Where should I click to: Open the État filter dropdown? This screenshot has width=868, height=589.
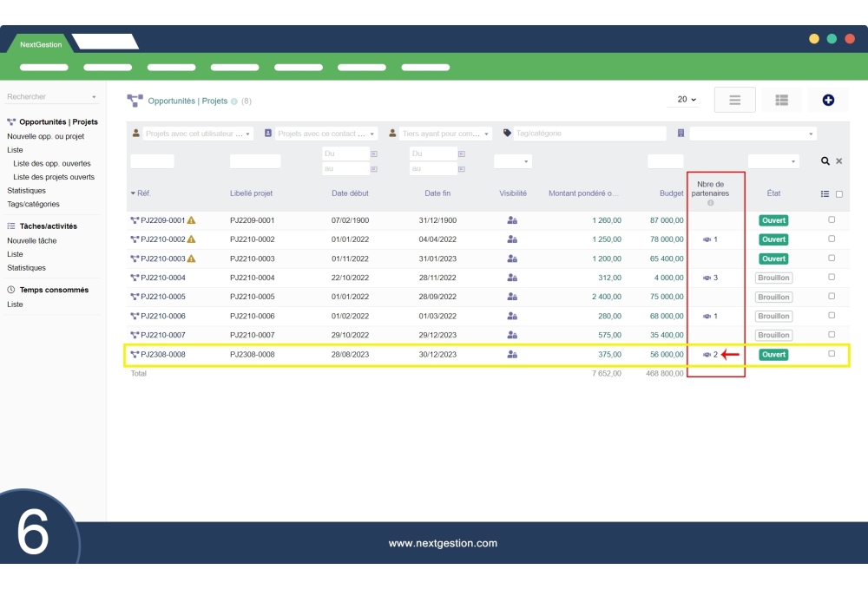coord(773,161)
